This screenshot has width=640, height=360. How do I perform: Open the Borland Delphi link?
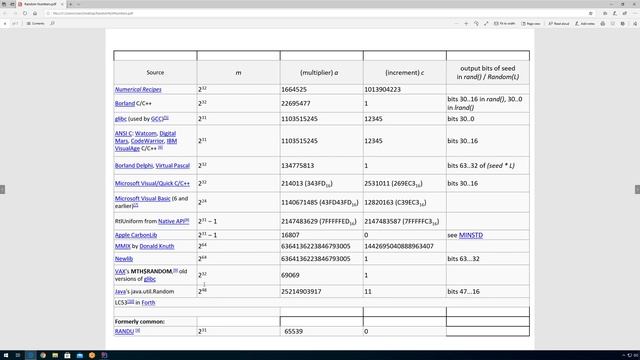pos(133,166)
